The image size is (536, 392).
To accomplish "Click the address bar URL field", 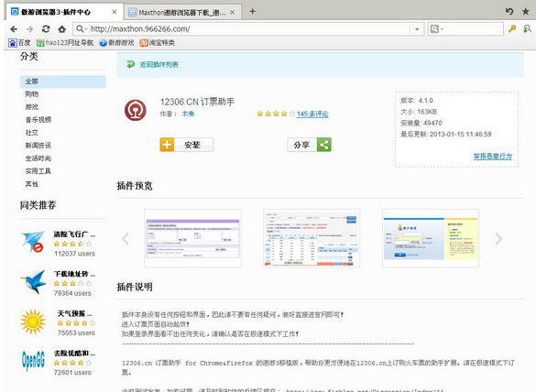I will point(249,29).
